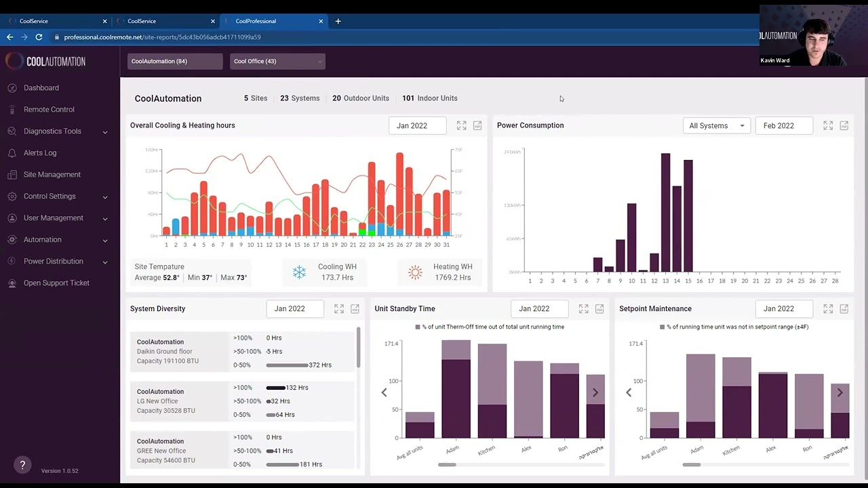Click the System Diversity vertical scrollbar
Image resolution: width=868 pixels, height=488 pixels.
coord(358,347)
